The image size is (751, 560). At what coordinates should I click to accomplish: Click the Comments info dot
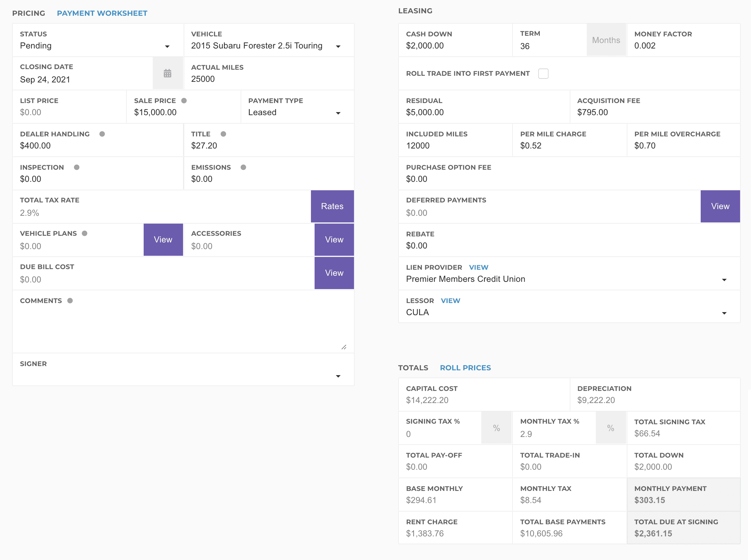(x=70, y=301)
